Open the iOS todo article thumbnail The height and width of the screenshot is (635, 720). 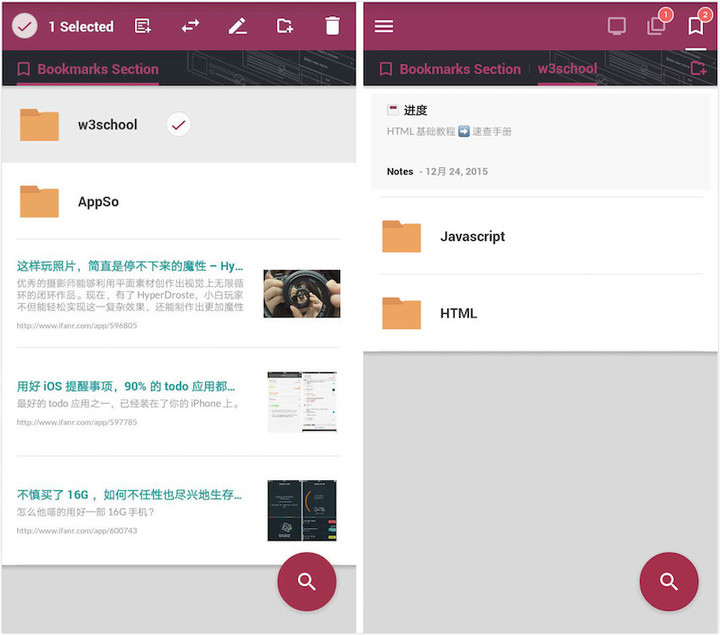point(302,402)
